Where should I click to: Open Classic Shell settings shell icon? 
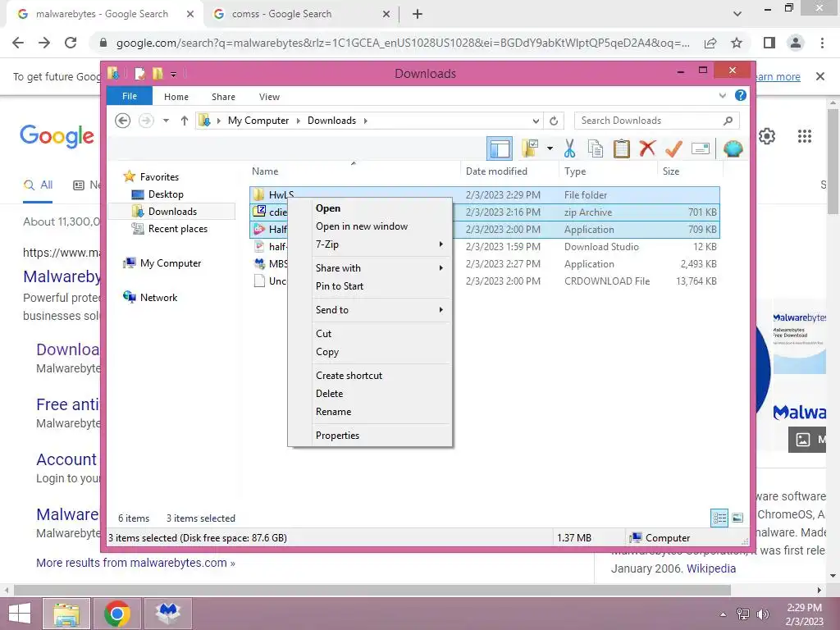click(733, 148)
